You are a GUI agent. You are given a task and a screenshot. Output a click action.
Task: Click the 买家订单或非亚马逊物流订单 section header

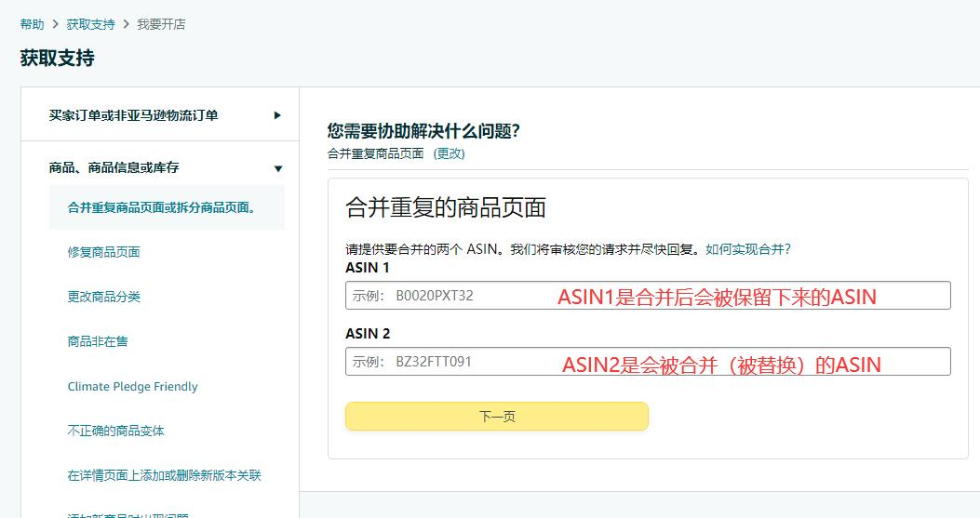[x=133, y=115]
